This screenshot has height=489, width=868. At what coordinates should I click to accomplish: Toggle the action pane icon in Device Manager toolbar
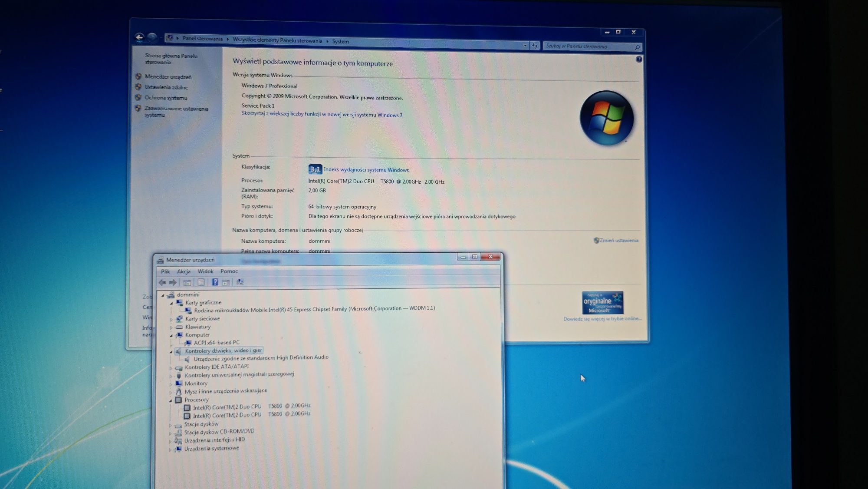[226, 282]
